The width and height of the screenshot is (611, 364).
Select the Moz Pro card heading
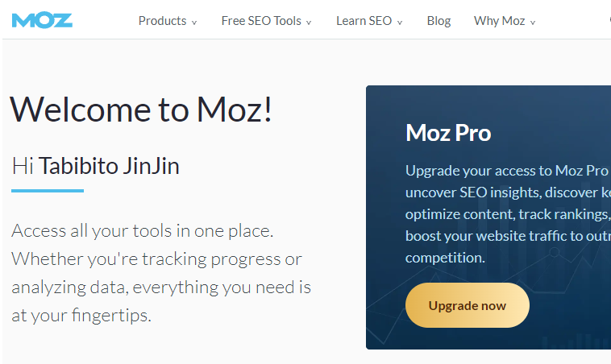tap(448, 133)
